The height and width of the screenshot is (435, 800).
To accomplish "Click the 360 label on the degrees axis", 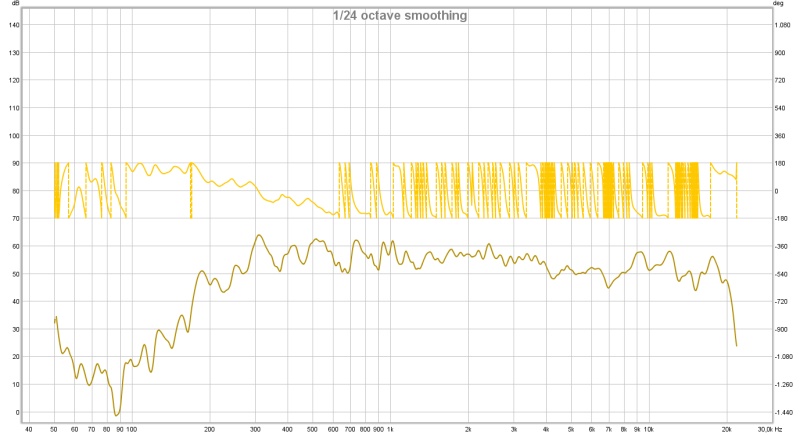I will [x=780, y=136].
